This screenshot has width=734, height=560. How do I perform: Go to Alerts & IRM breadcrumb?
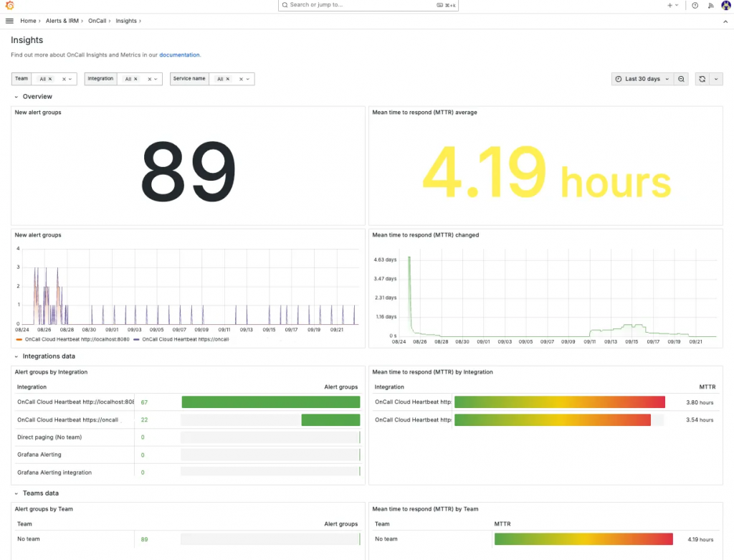[x=62, y=21]
